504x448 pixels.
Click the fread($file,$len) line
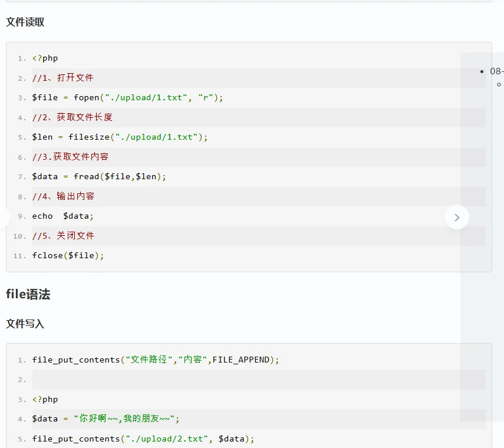pos(99,177)
